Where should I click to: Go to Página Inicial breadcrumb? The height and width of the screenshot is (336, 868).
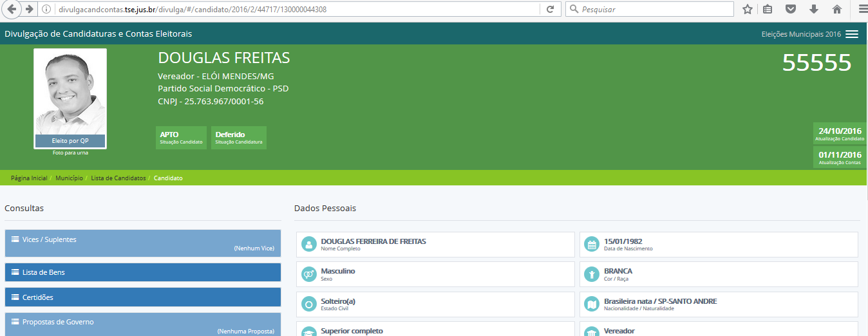(29, 178)
